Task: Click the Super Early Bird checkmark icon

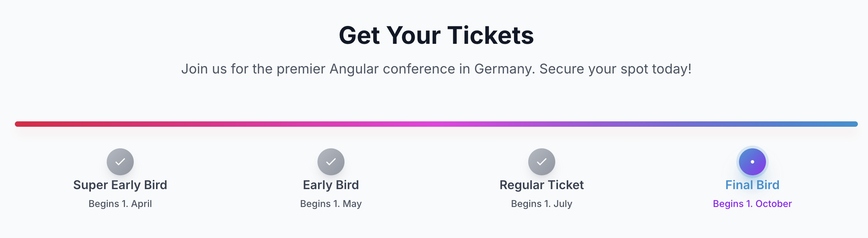Action: (120, 162)
